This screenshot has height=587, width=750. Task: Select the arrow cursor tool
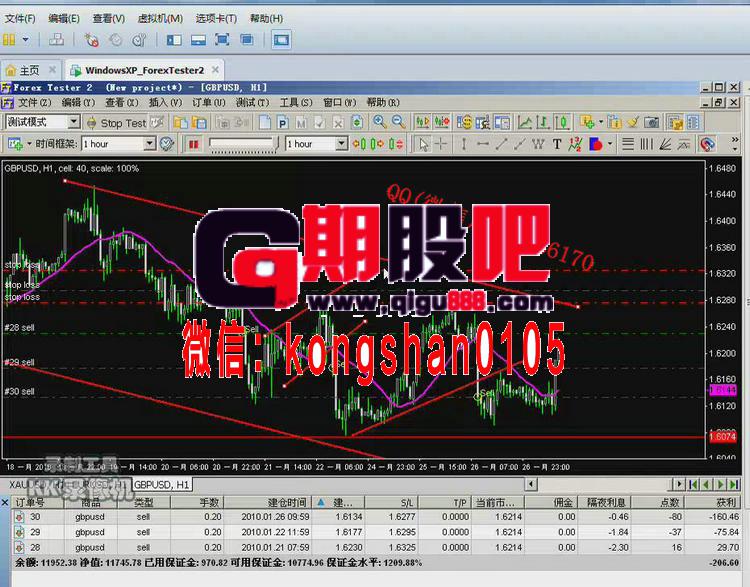click(423, 144)
